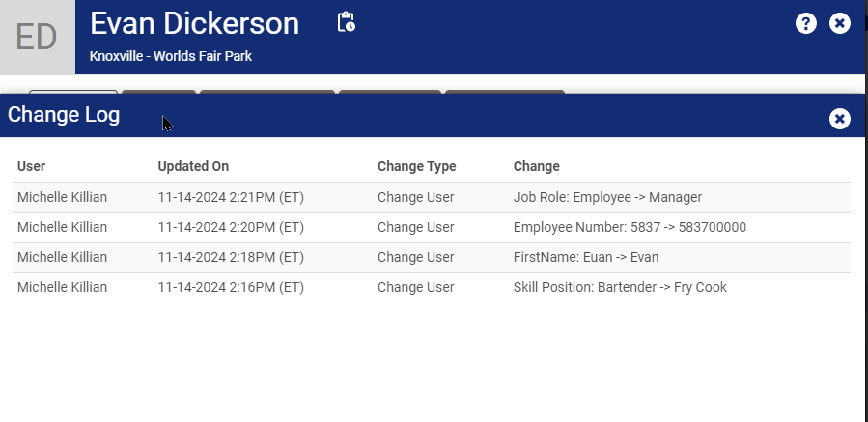868x422 pixels.
Task: Close the Evan Dickerson profile panel
Action: point(839,23)
